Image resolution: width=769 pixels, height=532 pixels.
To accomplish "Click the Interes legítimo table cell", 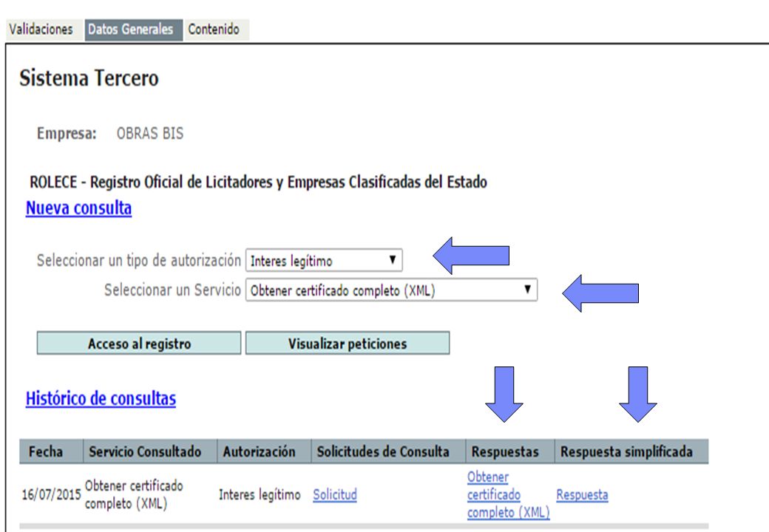I will pos(260,495).
